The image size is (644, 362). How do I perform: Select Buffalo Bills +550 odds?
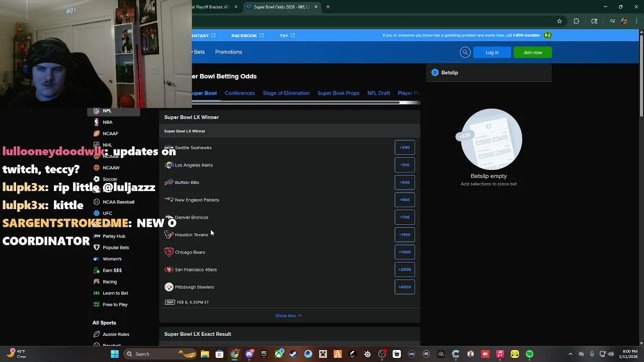click(x=405, y=182)
